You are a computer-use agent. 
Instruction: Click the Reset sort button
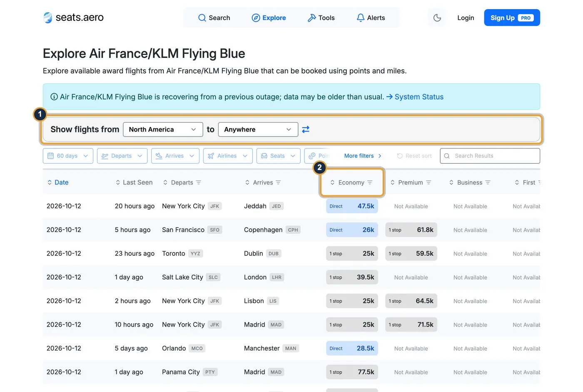click(414, 156)
